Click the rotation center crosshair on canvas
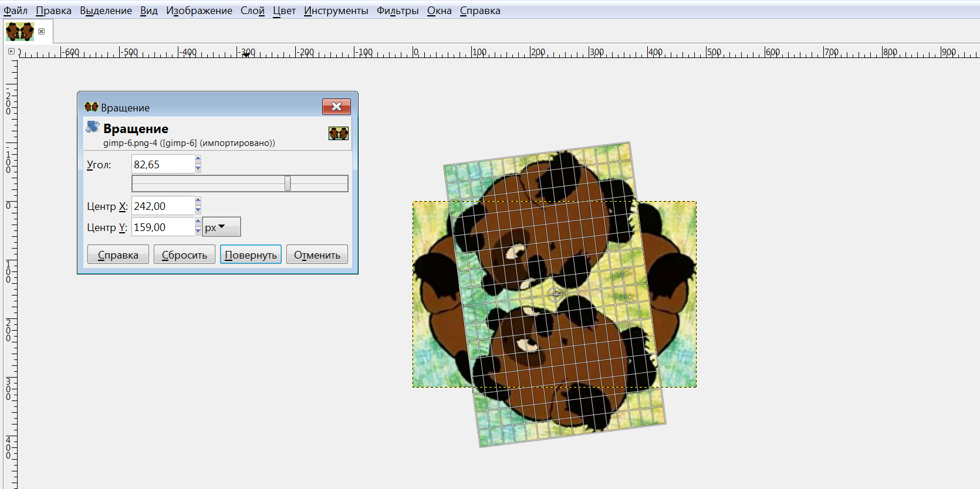 point(555,294)
